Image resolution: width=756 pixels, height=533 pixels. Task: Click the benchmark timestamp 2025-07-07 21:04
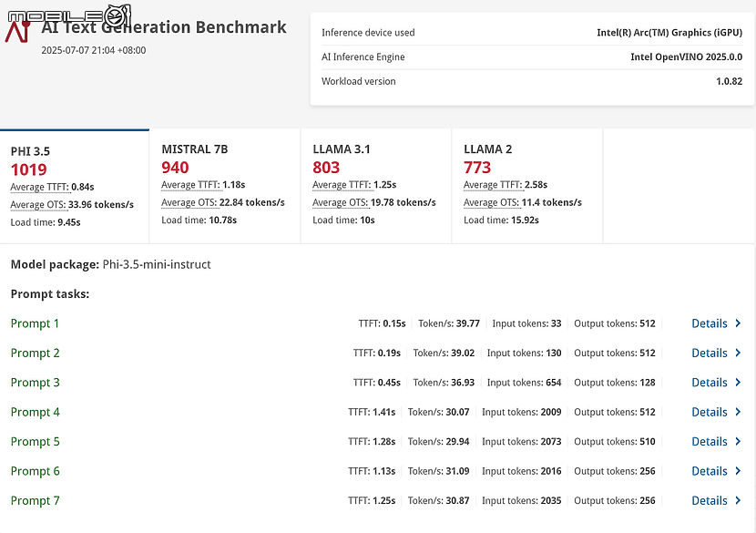click(94, 50)
